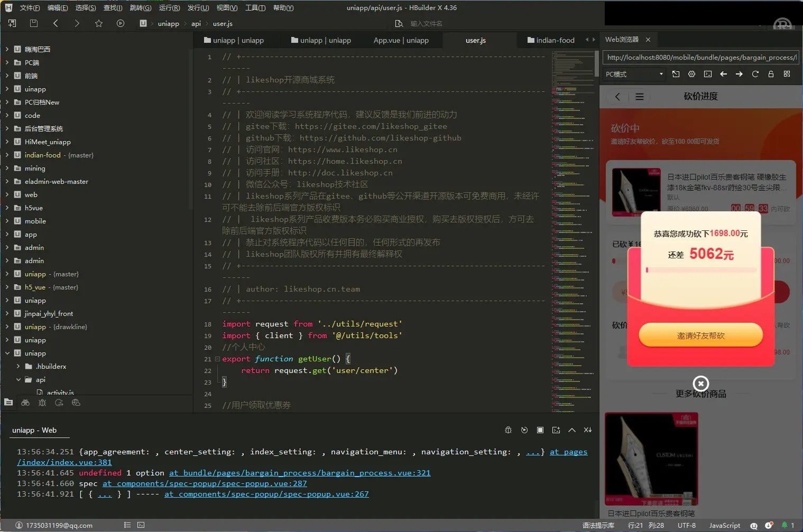This screenshot has width=803, height=532.
Task: Click the 邀请好友帮砍 button
Action: tap(700, 335)
